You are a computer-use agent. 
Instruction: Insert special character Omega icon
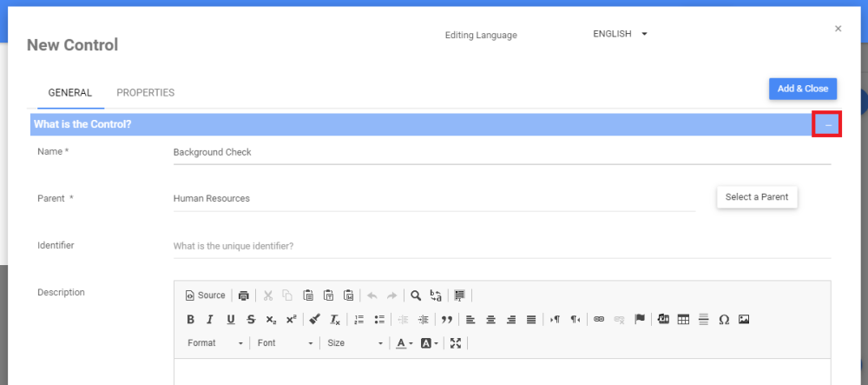tap(724, 319)
